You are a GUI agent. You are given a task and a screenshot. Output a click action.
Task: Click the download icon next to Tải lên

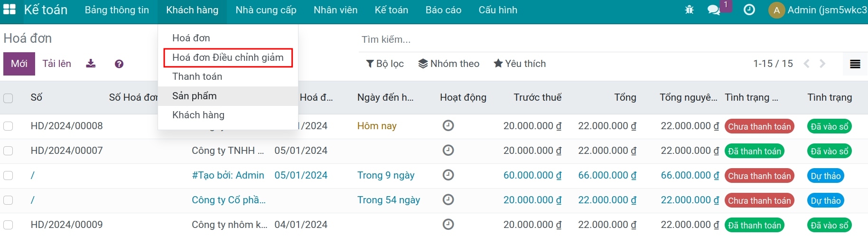click(91, 64)
